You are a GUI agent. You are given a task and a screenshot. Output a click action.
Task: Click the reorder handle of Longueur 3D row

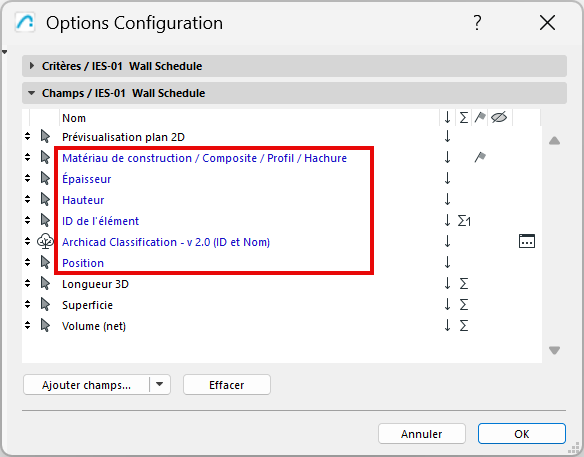[28, 283]
